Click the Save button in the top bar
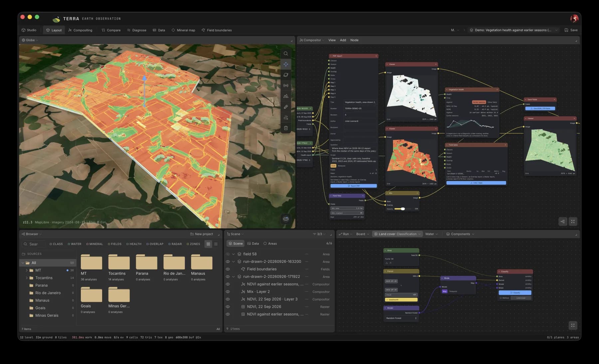This screenshot has height=364, width=599. tap(571, 30)
